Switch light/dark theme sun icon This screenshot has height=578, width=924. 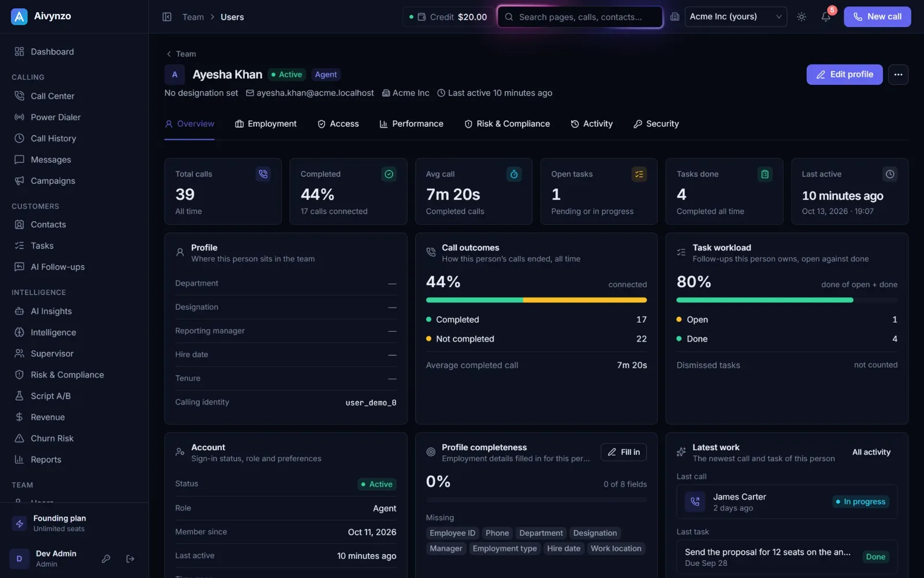[x=802, y=17]
